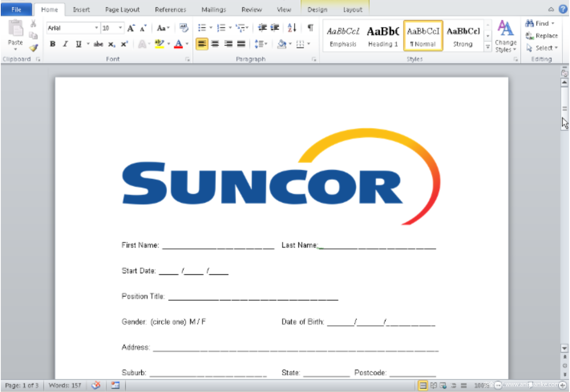The width and height of the screenshot is (570, 392).
Task: Click the Sort A-Z icon
Action: (x=292, y=28)
